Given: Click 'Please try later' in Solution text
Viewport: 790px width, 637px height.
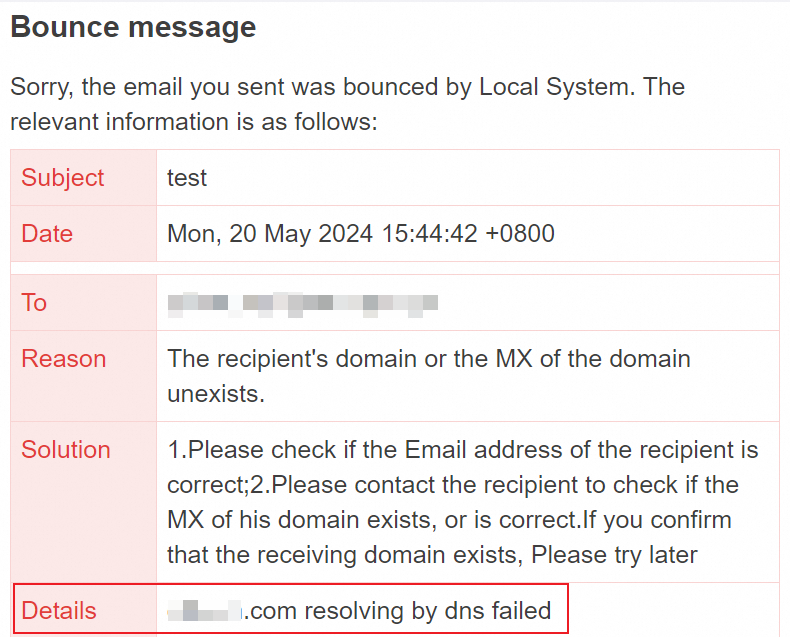Looking at the screenshot, I should pos(614,555).
